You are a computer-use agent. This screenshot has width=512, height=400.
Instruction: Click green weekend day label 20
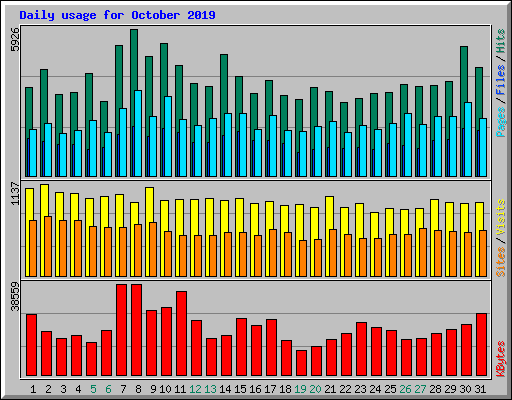315,389
